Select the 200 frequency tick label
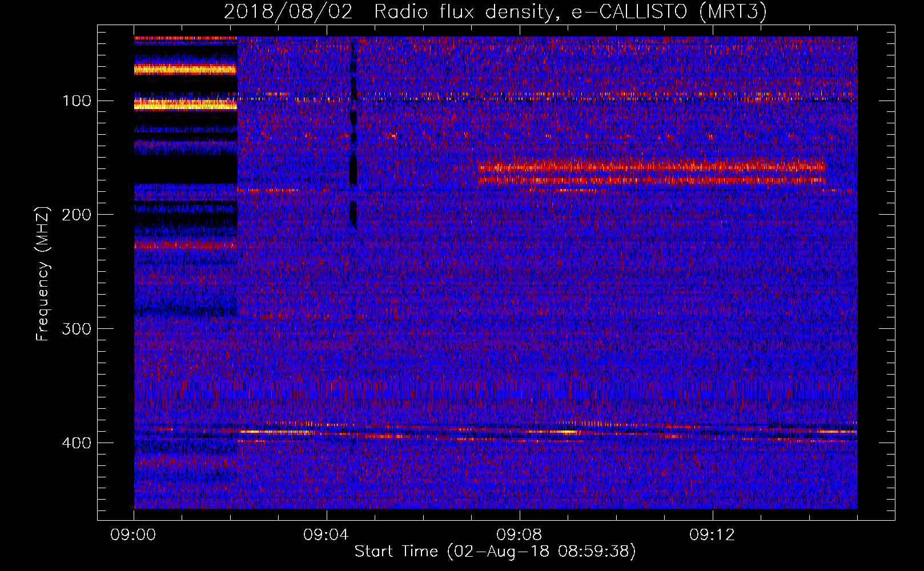 77,215
